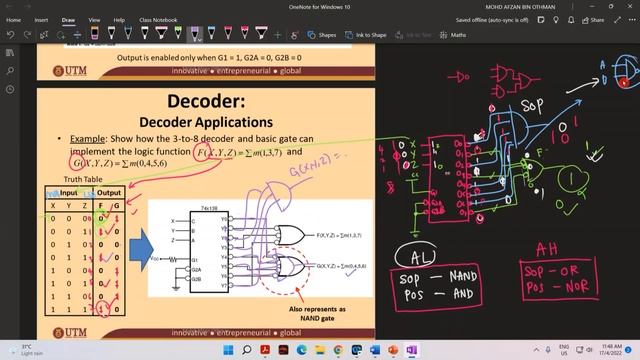Select objects or type text tool

coord(44,35)
